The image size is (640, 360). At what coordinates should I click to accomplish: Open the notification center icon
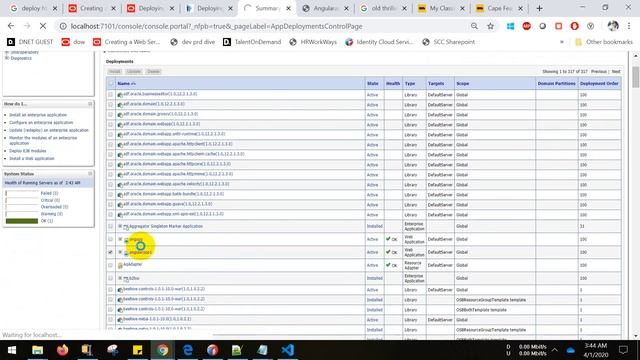(x=623, y=350)
